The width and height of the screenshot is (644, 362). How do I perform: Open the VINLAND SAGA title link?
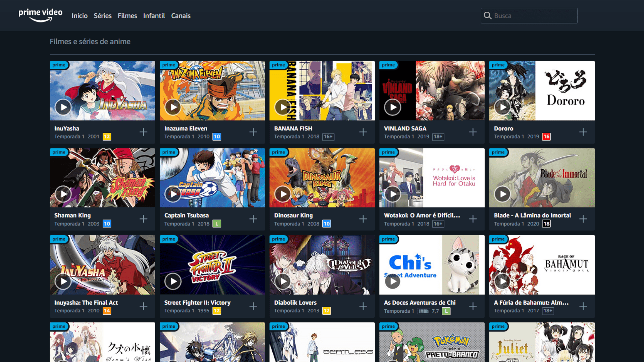405,128
